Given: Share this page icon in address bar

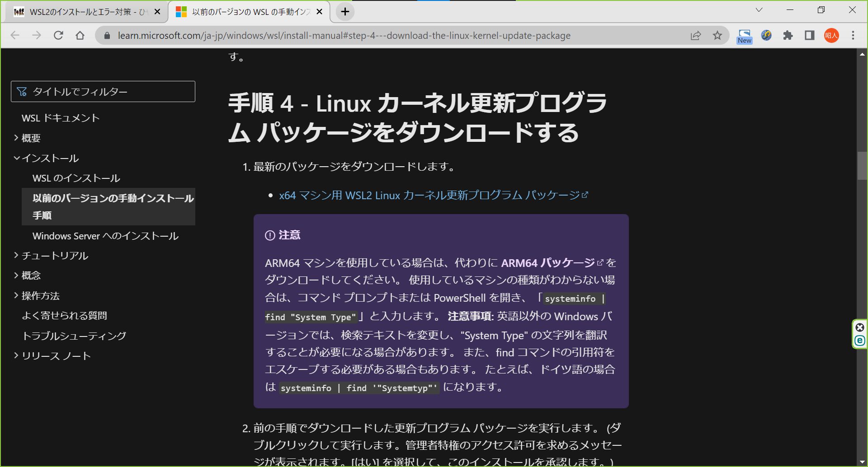Looking at the screenshot, I should (696, 35).
